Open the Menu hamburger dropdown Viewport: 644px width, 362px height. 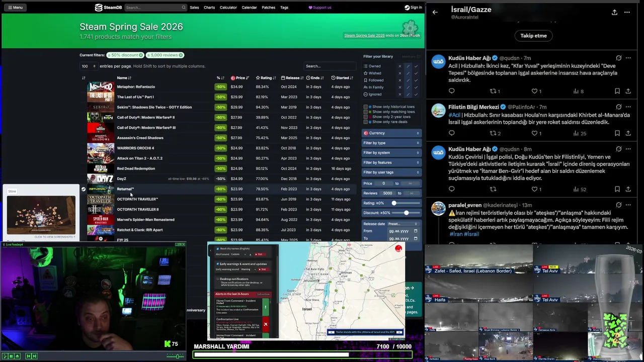tap(15, 8)
